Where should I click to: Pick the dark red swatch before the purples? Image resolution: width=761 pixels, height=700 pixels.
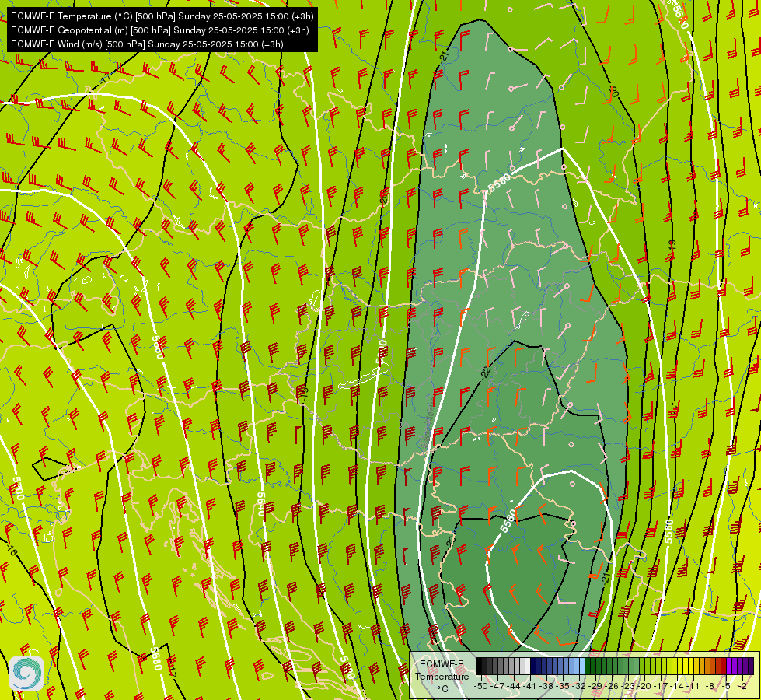[x=724, y=666]
